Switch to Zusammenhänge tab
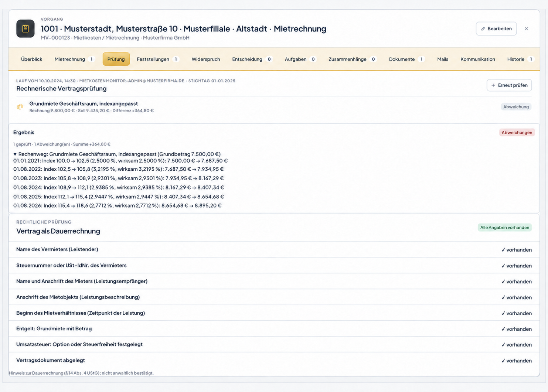This screenshot has height=392, width=548. 352,59
